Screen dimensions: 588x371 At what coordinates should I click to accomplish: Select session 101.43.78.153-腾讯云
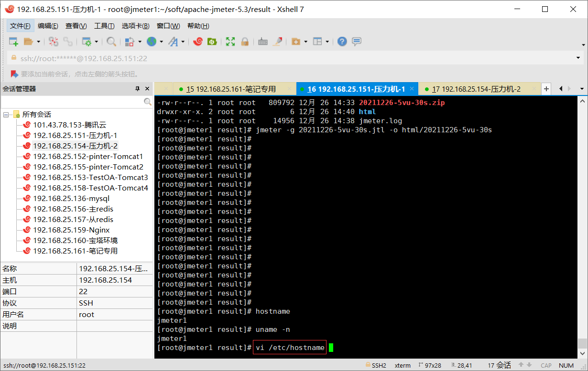(69, 125)
